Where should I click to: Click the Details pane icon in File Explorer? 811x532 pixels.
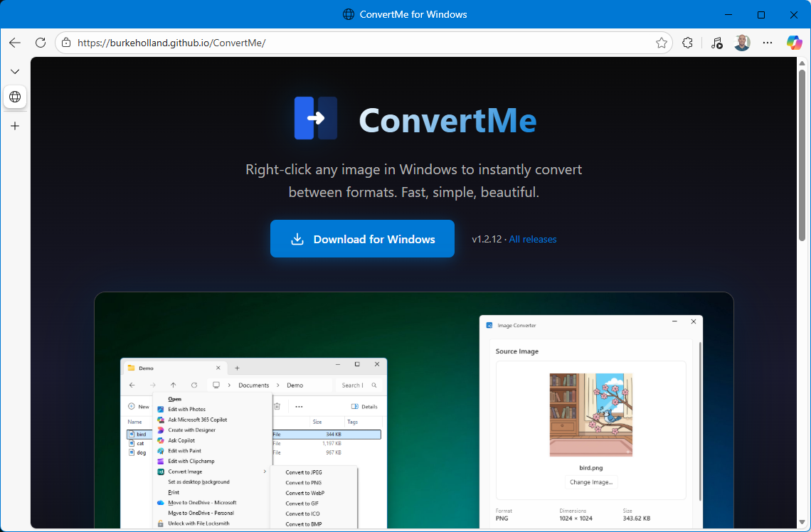(355, 407)
